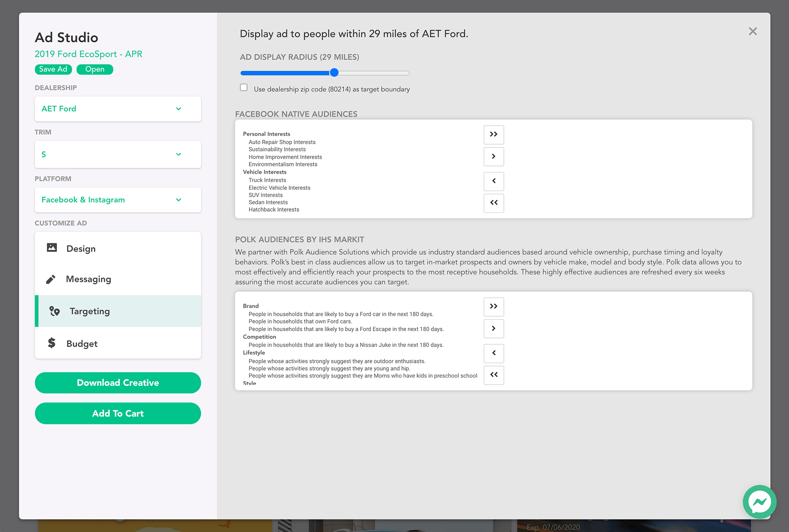789x532 pixels.
Task: Switch to the Budget section
Action: coord(118,343)
